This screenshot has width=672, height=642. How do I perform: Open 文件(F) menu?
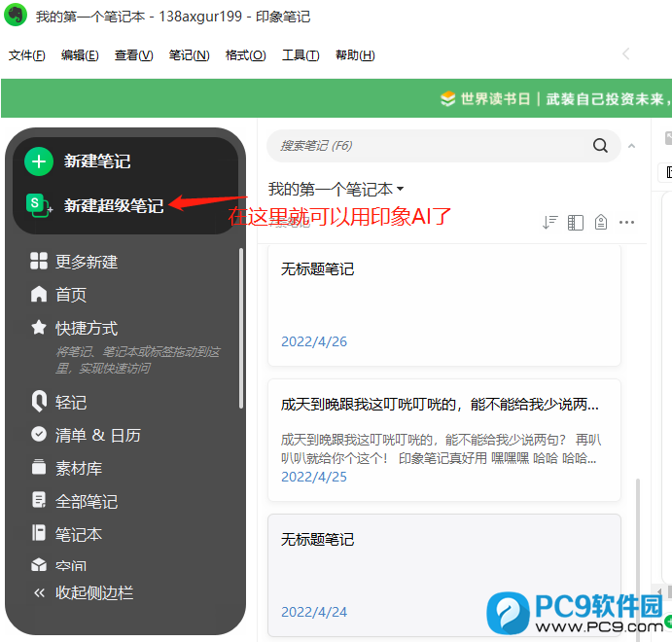(x=26, y=55)
